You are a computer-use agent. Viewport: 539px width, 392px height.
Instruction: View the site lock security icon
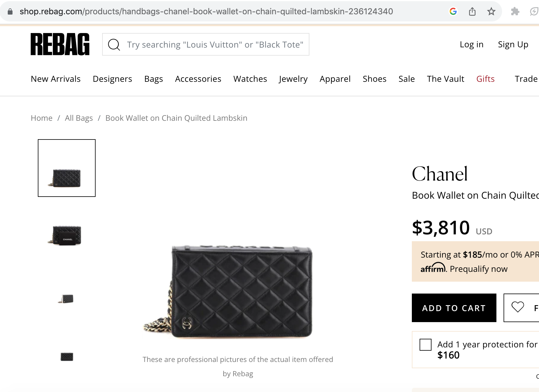10,12
